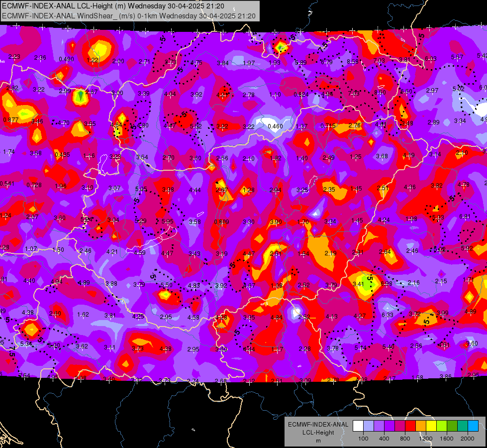Click the yellow swatch in the legend
Viewport: 487px width, 448px height.
[x=431, y=426]
